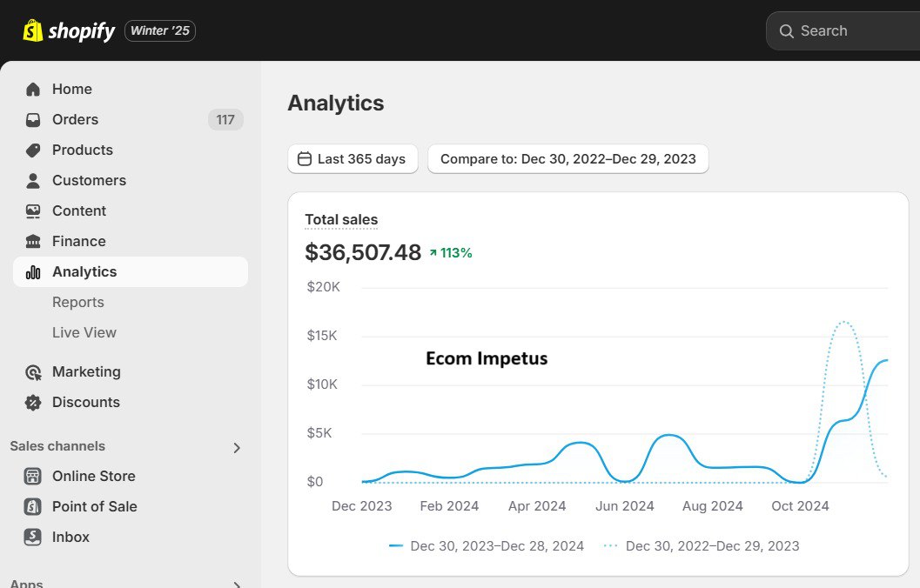The width and height of the screenshot is (920, 588).
Task: Click the $0 axis label
Action: pos(315,482)
